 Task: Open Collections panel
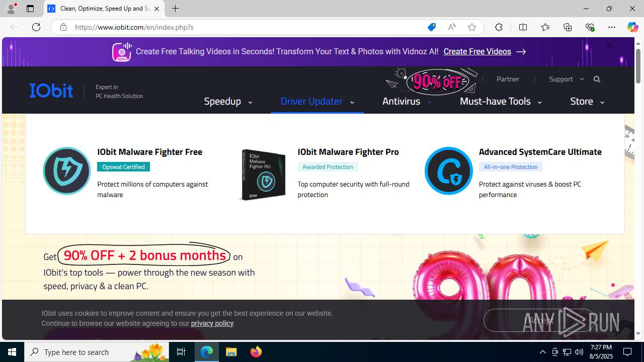(568, 27)
